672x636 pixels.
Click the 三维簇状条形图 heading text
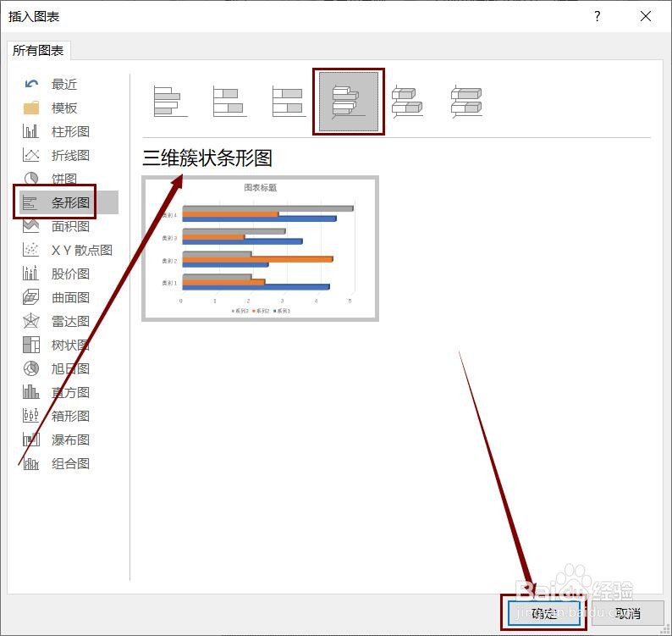[x=207, y=158]
